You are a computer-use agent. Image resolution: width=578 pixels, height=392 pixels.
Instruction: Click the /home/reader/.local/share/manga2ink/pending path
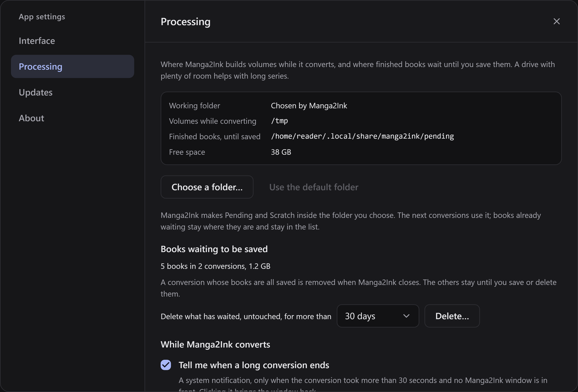(x=362, y=136)
